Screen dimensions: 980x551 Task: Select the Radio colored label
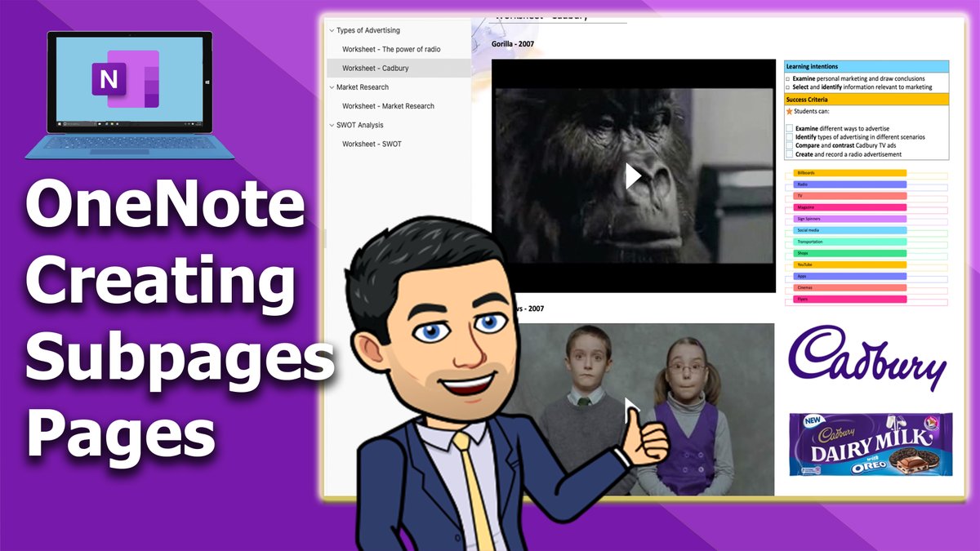pos(849,184)
